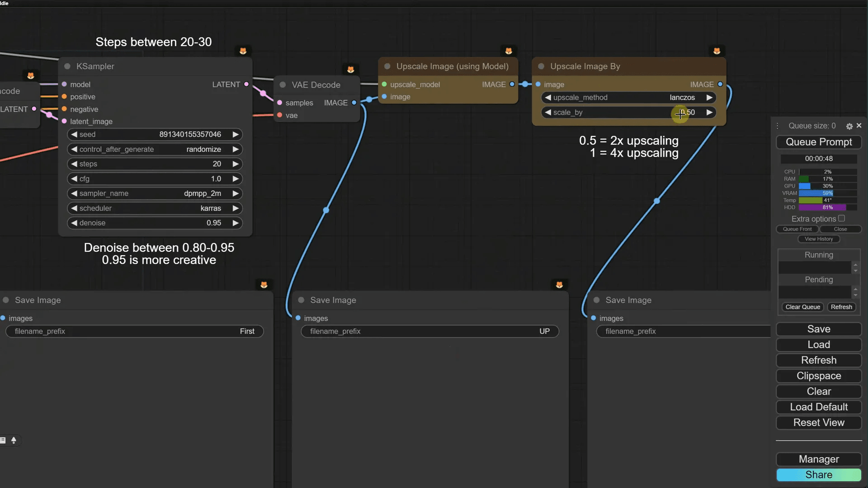
Task: Click the bottom-left list panel icon
Action: click(x=3, y=440)
